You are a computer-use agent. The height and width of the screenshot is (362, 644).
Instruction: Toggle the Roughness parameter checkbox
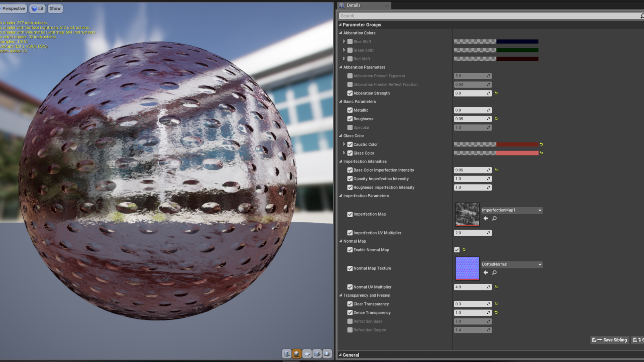click(x=350, y=119)
